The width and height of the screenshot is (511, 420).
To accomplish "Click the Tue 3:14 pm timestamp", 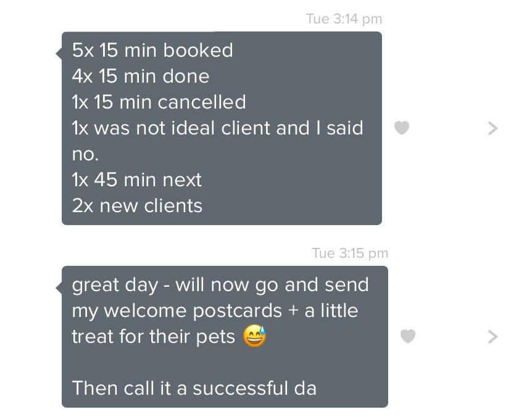I will [x=344, y=19].
